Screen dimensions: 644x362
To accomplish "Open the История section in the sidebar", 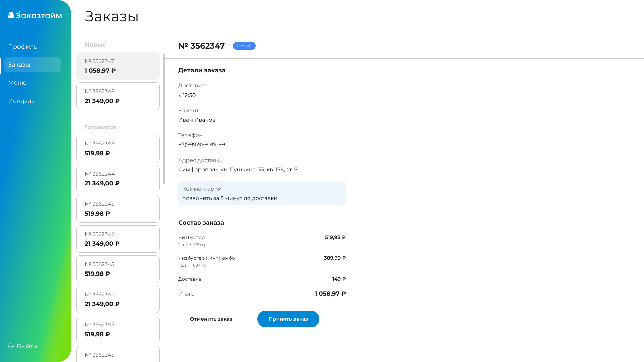I will pos(21,101).
